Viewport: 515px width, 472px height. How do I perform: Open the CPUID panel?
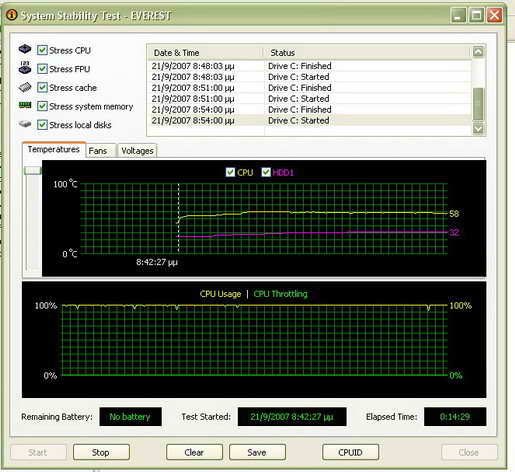tap(350, 452)
